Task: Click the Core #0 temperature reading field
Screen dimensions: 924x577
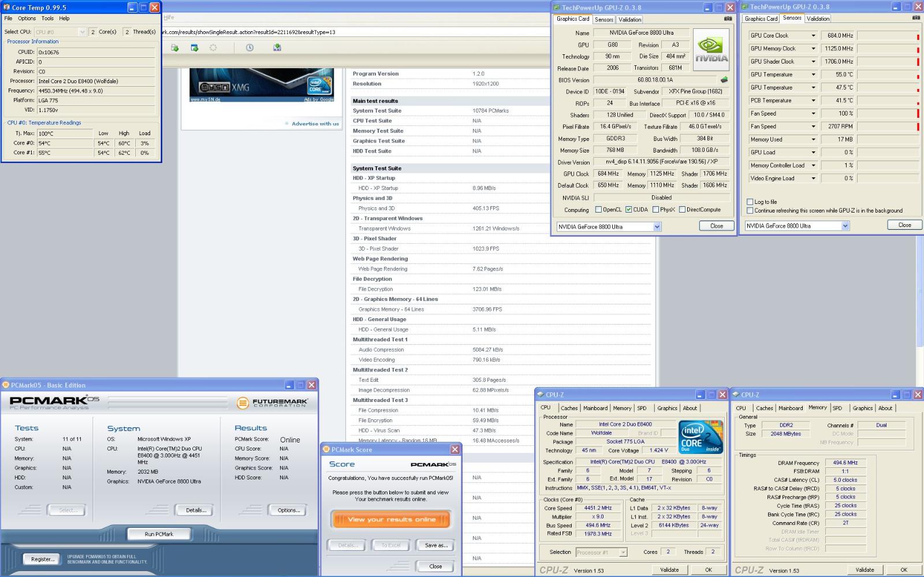Action: (65, 143)
